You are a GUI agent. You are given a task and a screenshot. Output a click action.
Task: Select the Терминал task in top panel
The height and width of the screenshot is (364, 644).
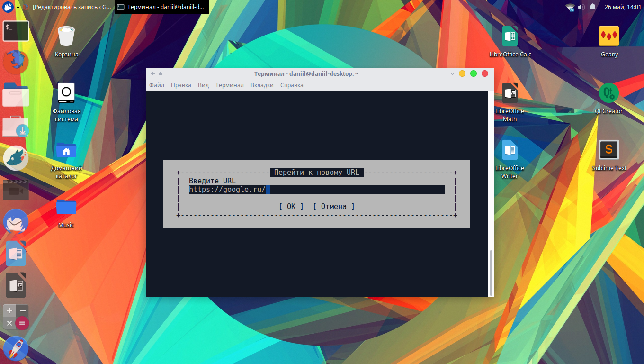point(162,7)
